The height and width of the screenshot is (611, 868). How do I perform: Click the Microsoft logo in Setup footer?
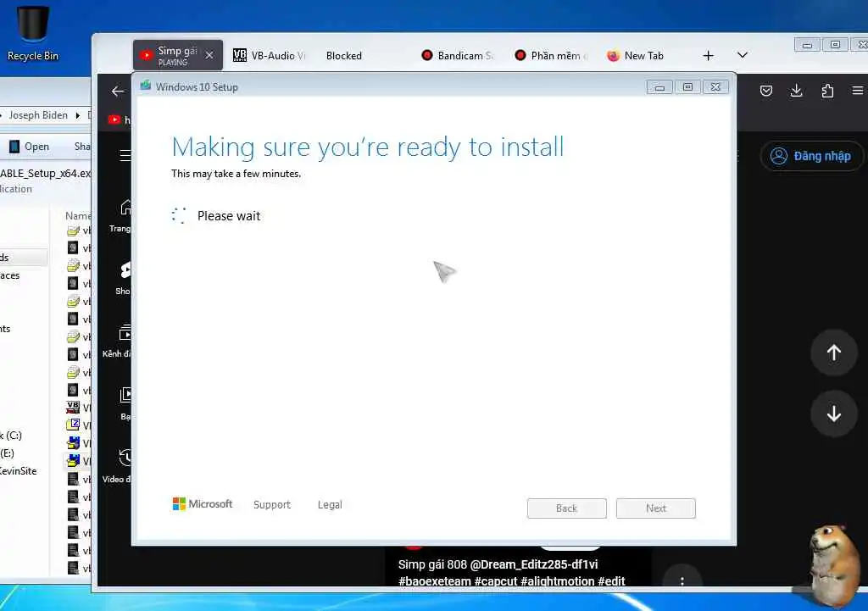[x=203, y=504]
